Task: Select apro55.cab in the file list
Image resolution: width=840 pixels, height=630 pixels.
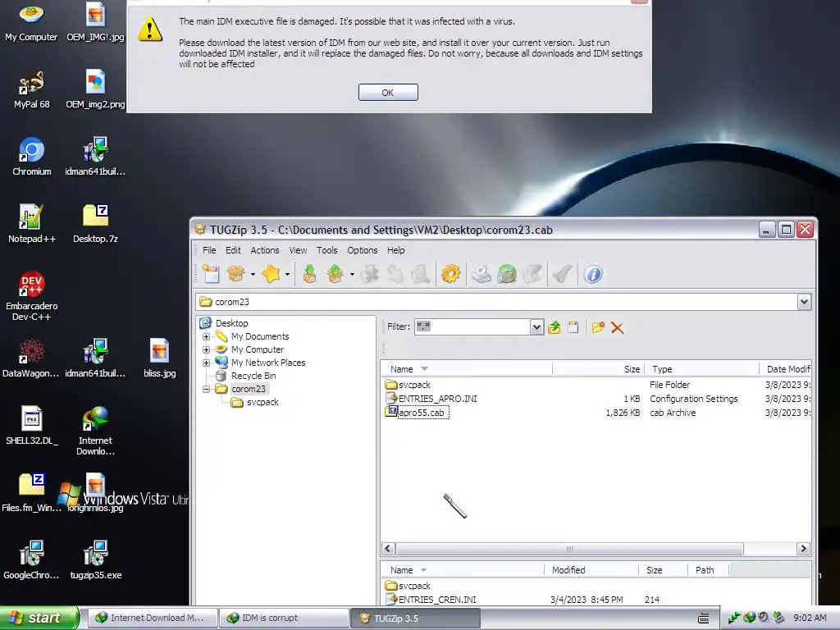Action: (422, 413)
